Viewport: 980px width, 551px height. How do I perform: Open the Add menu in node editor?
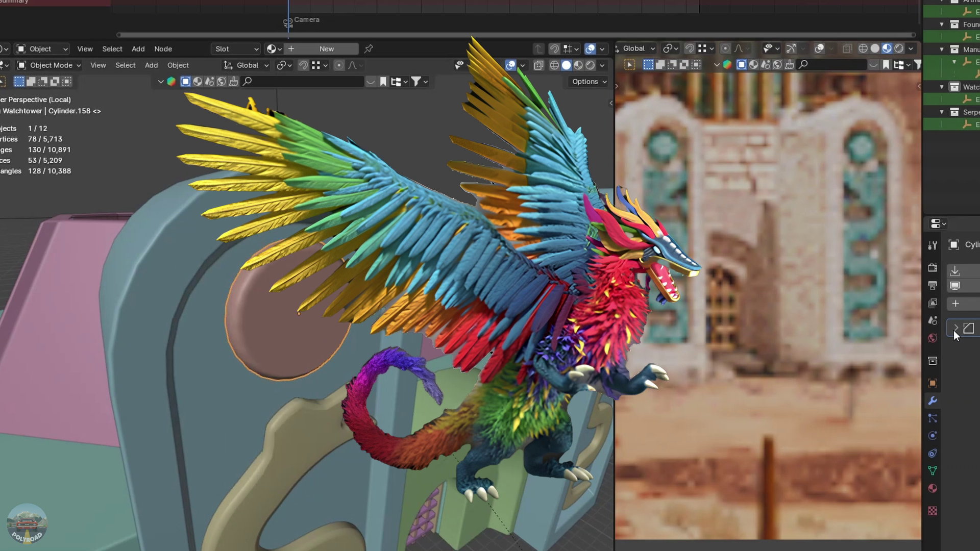pyautogui.click(x=138, y=49)
